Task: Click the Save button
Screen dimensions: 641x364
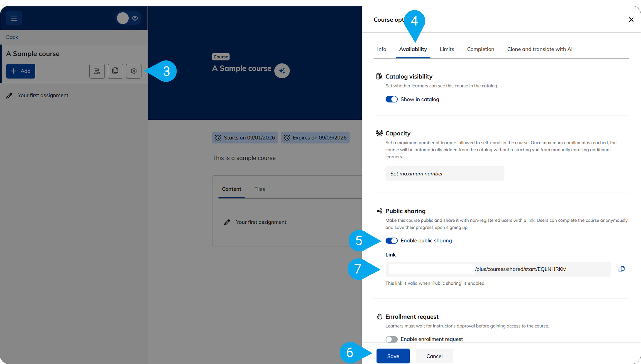Action: click(393, 356)
